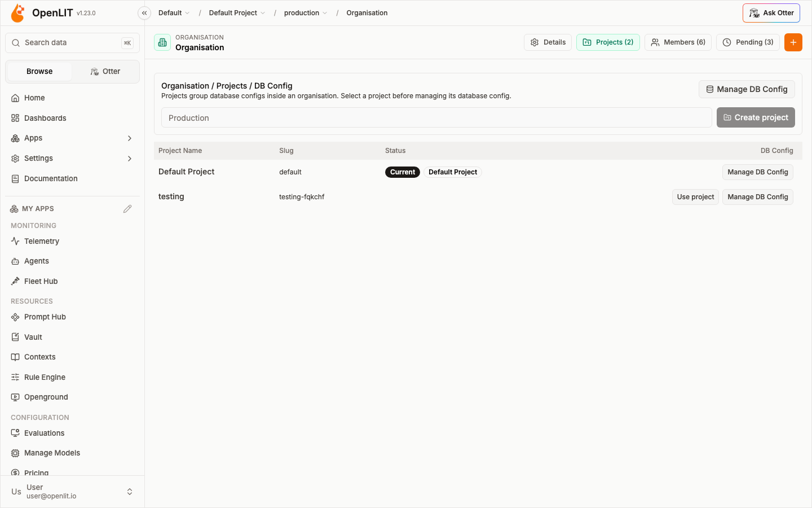
Task: Open Rule Engine via its sliders icon
Action: click(15, 378)
